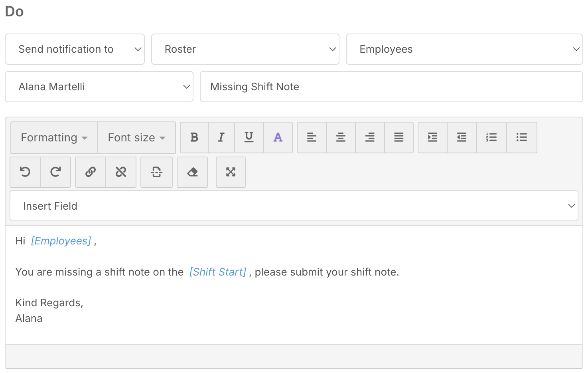Open the Font size dropdown
The height and width of the screenshot is (373, 588).
click(136, 138)
